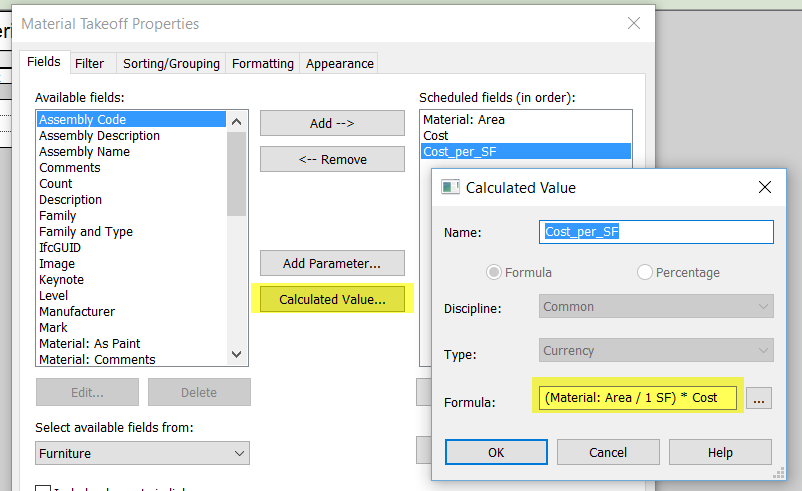Click scroll up arrow in Available fields
This screenshot has height=491, width=802.
(236, 122)
